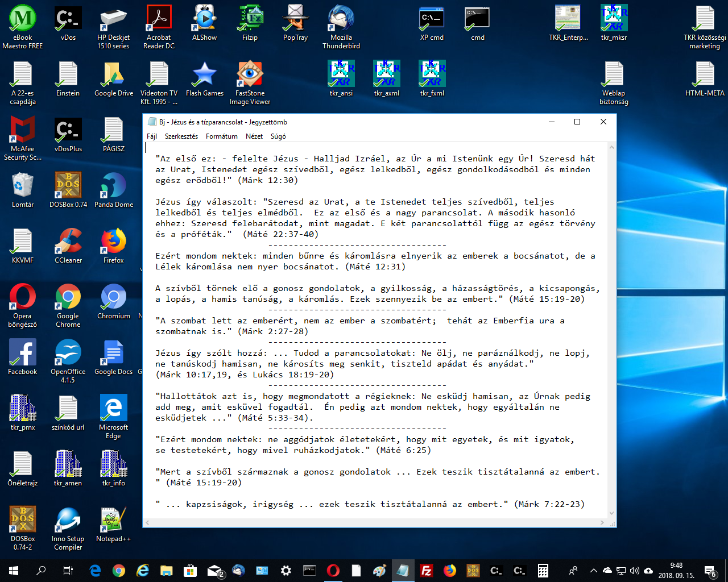
Task: Select the tkr_prnx desktop icon
Action: click(23, 414)
